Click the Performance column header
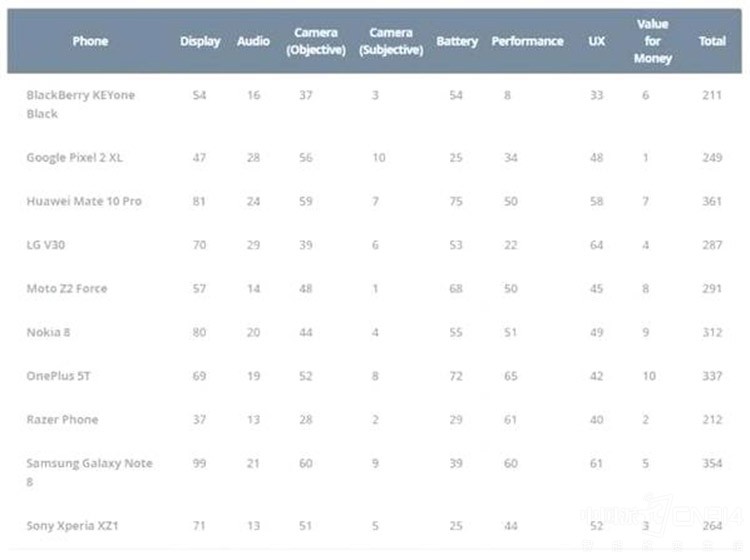750x560 pixels. click(527, 41)
